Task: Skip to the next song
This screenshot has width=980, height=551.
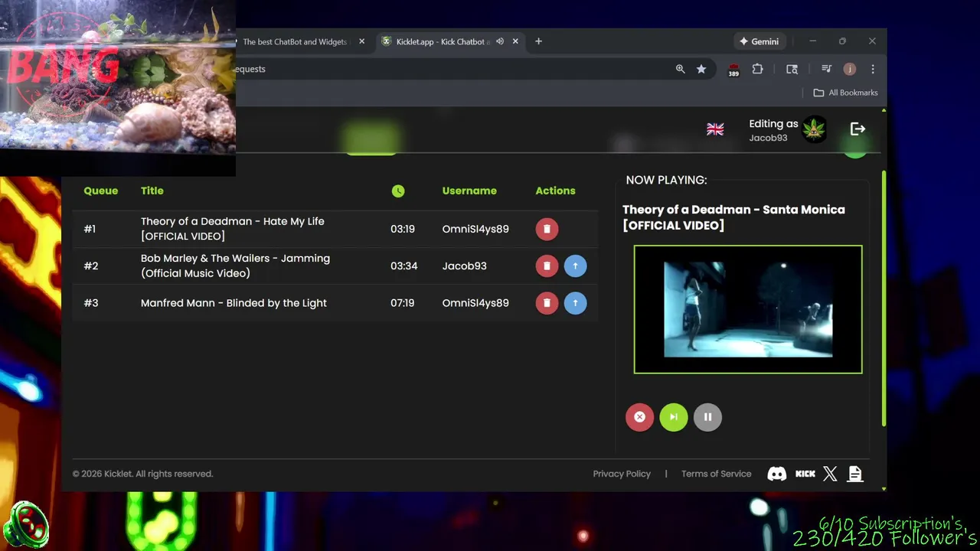Action: tap(674, 417)
